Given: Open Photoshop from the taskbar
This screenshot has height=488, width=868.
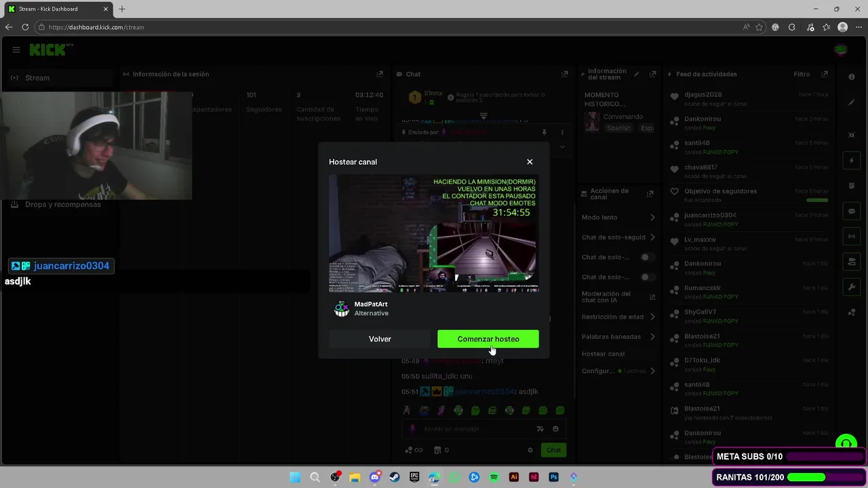Looking at the screenshot, I should coord(553,477).
